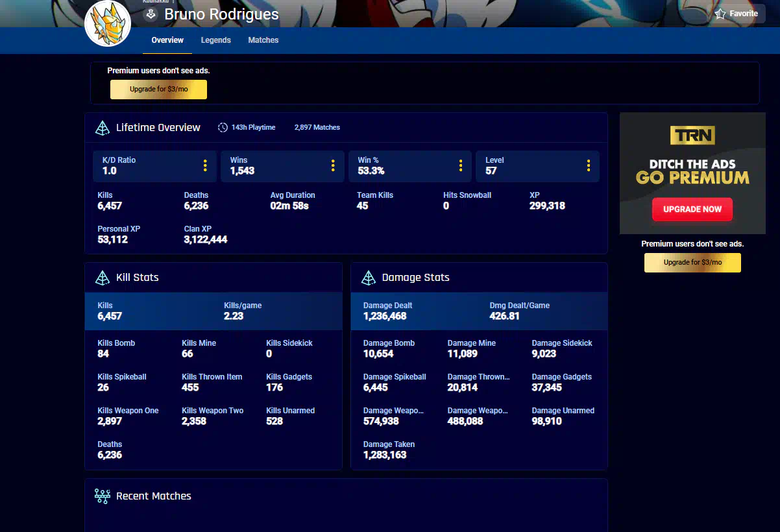
Task: Click the Damage Taken 1,283,163 stat
Action: [389, 450]
